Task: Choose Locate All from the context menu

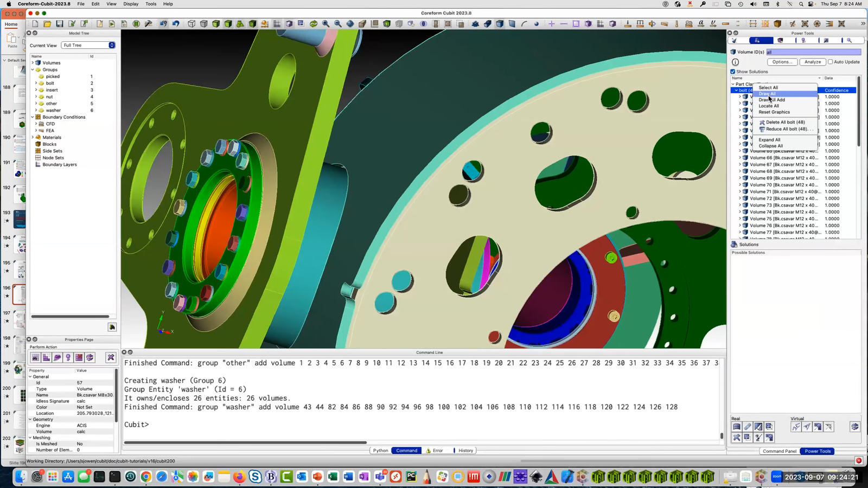Action: pos(769,106)
